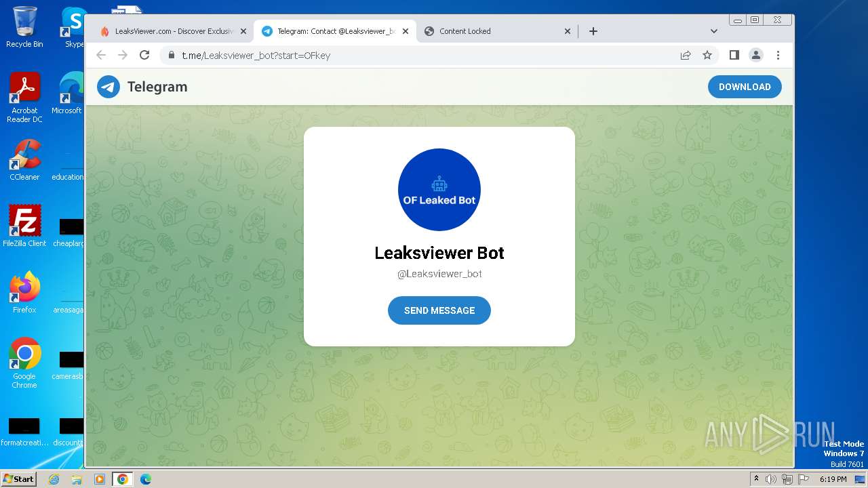Select the Chrome taskbar button
The image size is (868, 488).
click(x=123, y=479)
